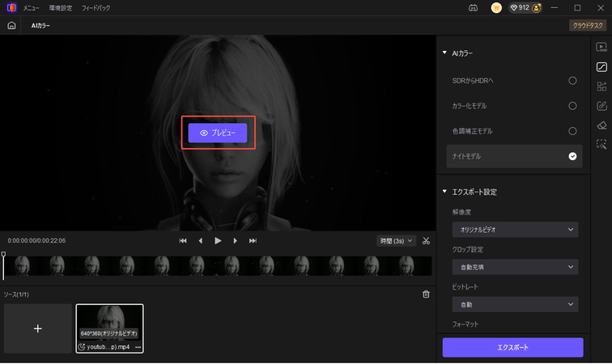Click the scissors trim icon
This screenshot has height=364, width=612.
click(x=426, y=241)
